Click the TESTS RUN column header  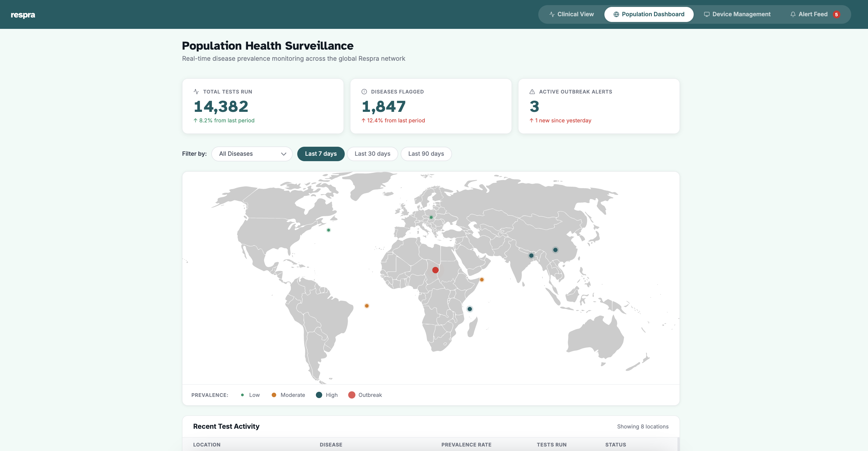pos(552,445)
